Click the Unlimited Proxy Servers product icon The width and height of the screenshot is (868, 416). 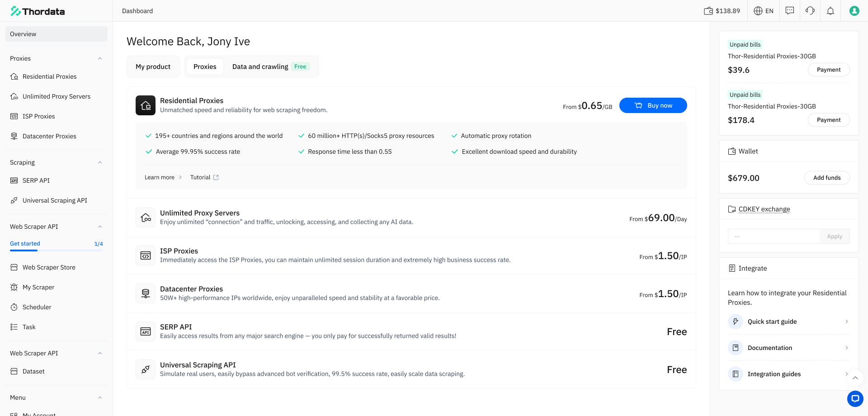tap(146, 217)
